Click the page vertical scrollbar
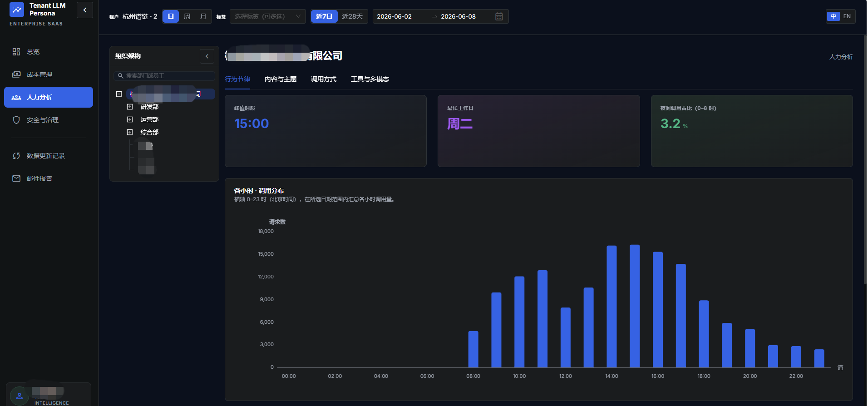Screen dimensions: 868x406 coord(865,160)
